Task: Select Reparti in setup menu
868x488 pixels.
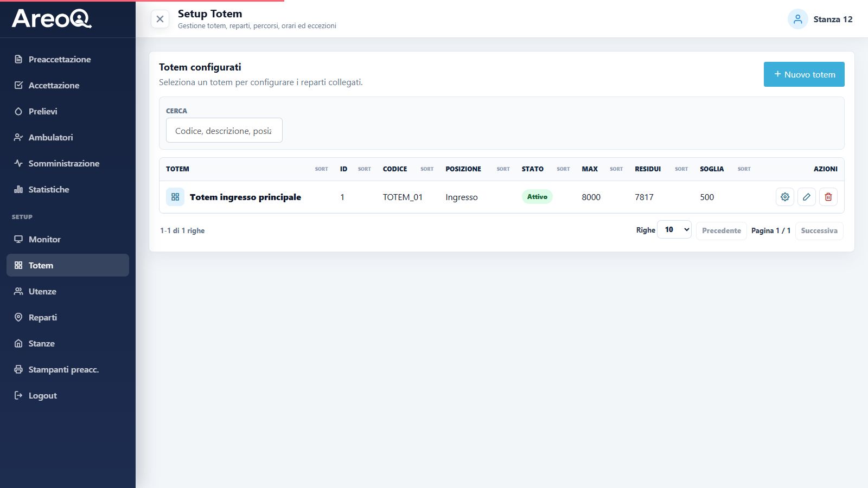Action: coord(68,317)
